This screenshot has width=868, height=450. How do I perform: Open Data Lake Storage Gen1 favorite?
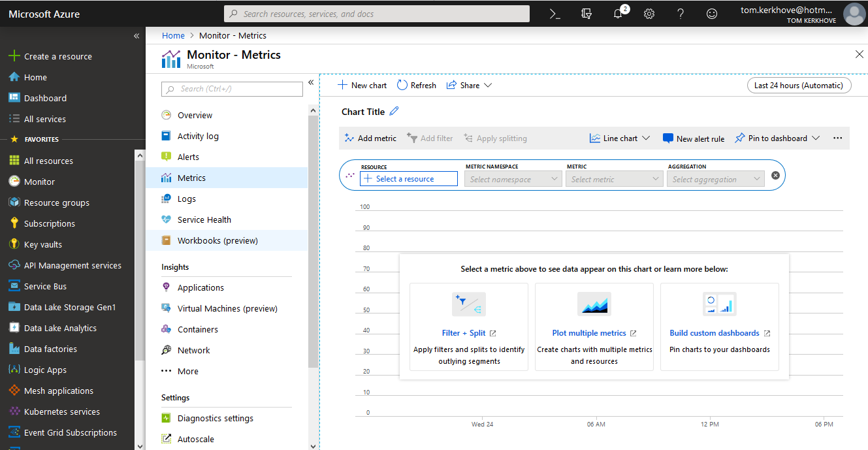click(67, 307)
